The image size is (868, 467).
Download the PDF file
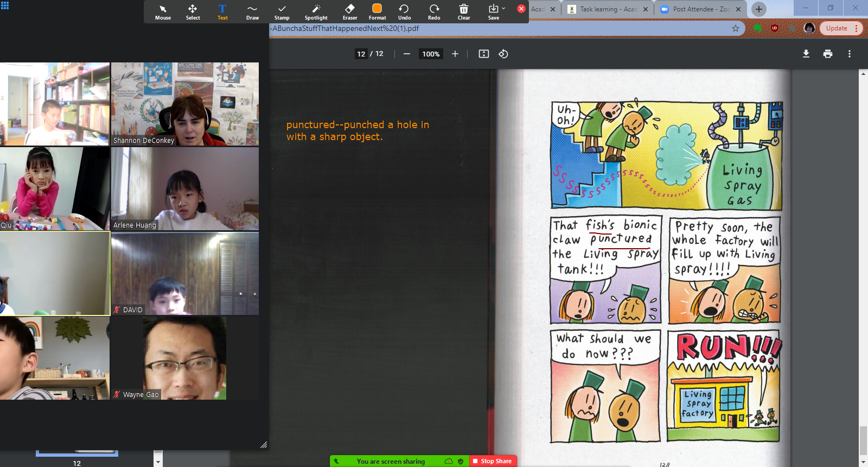[x=806, y=54]
